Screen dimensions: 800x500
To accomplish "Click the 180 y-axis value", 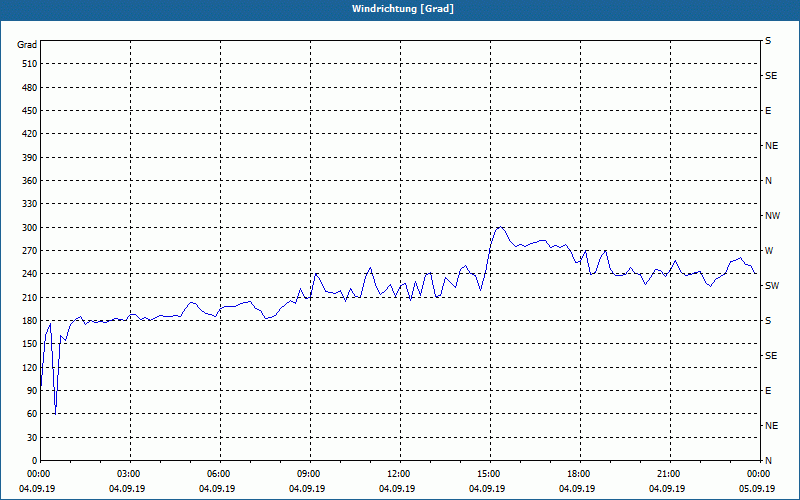I will point(30,321).
